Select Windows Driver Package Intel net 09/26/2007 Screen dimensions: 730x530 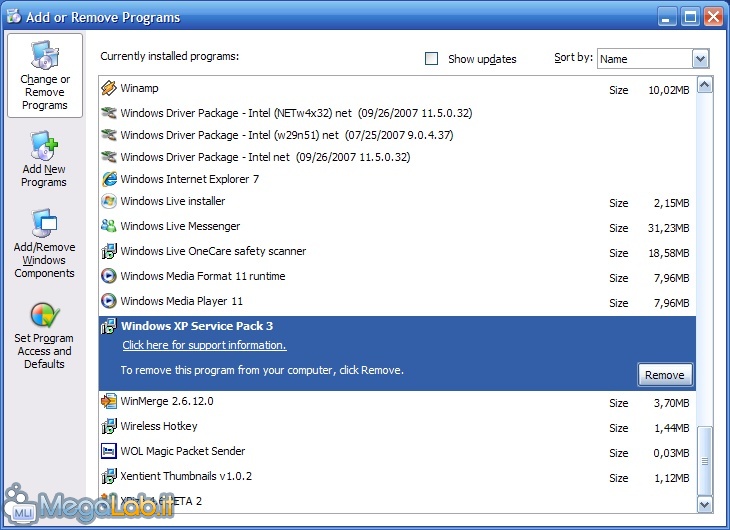click(397, 157)
